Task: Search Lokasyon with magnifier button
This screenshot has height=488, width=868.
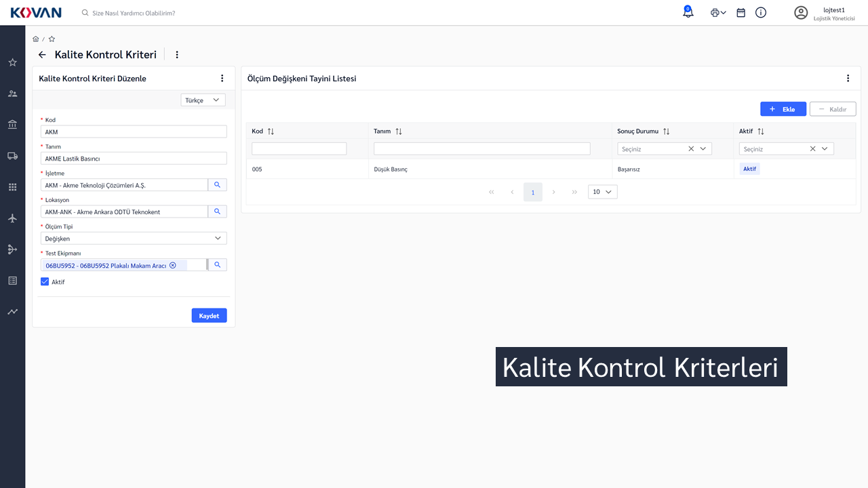Action: pyautogui.click(x=217, y=211)
